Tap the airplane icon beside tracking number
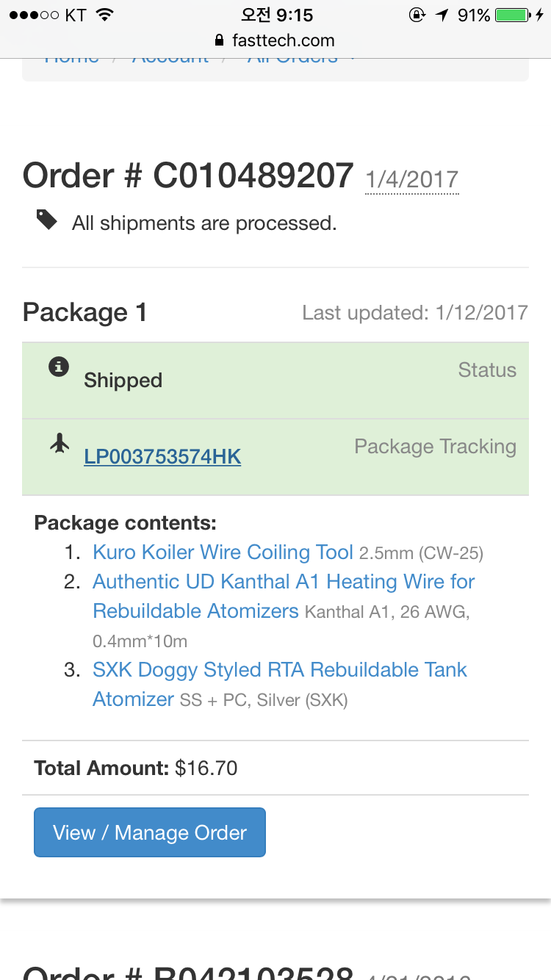Viewport: 551px width, 980px height. (60, 444)
